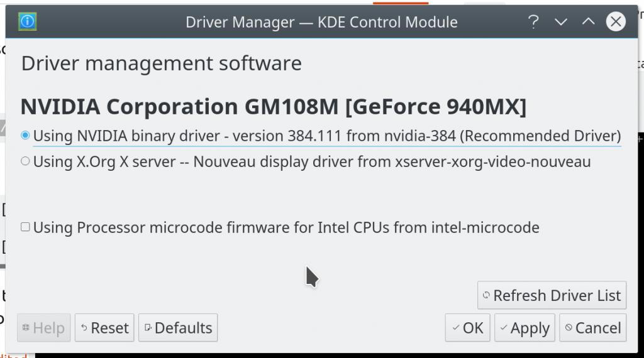Screen dimensions: 644x358
Task: Click the minimize down-chevron titlebar icon
Action: pyautogui.click(x=561, y=23)
